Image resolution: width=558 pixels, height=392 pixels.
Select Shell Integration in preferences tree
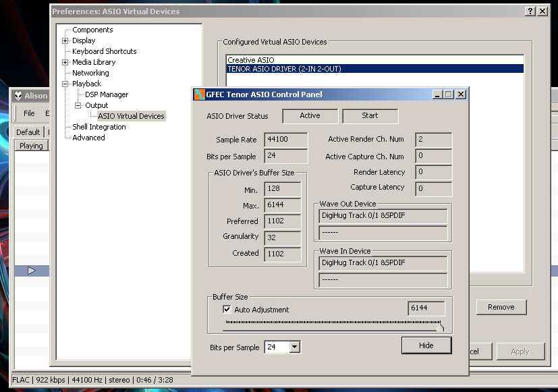coord(99,127)
